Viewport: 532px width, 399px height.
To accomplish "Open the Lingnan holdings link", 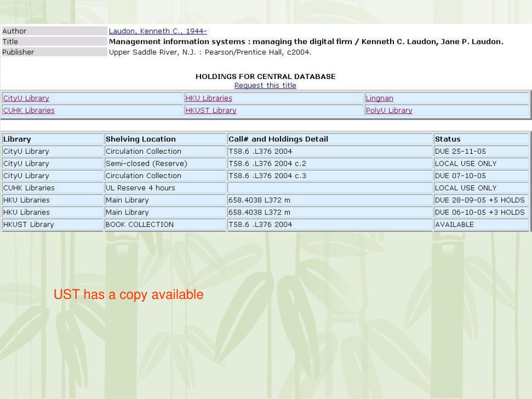I will [379, 98].
